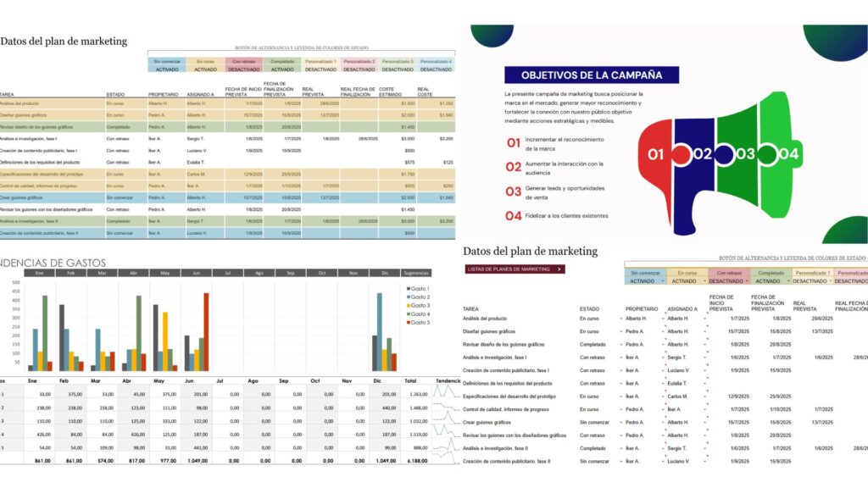Expand Estado dropdown arrow for Completado row with Sergio T.
This screenshot has height=488, width=868.
[x=620, y=448]
